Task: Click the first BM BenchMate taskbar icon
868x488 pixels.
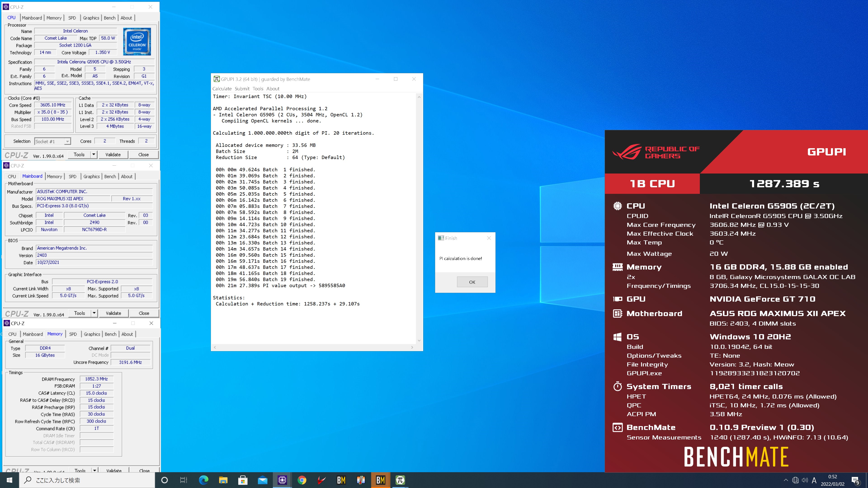Action: pos(341,480)
